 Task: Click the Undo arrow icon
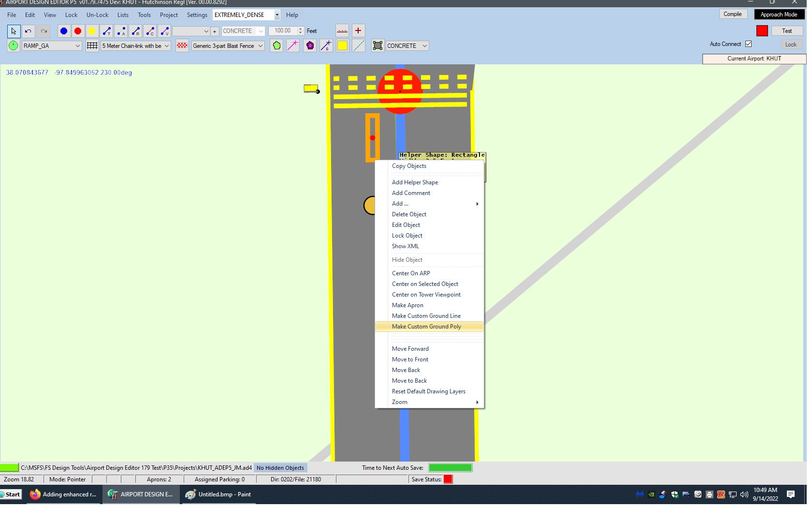click(x=28, y=31)
